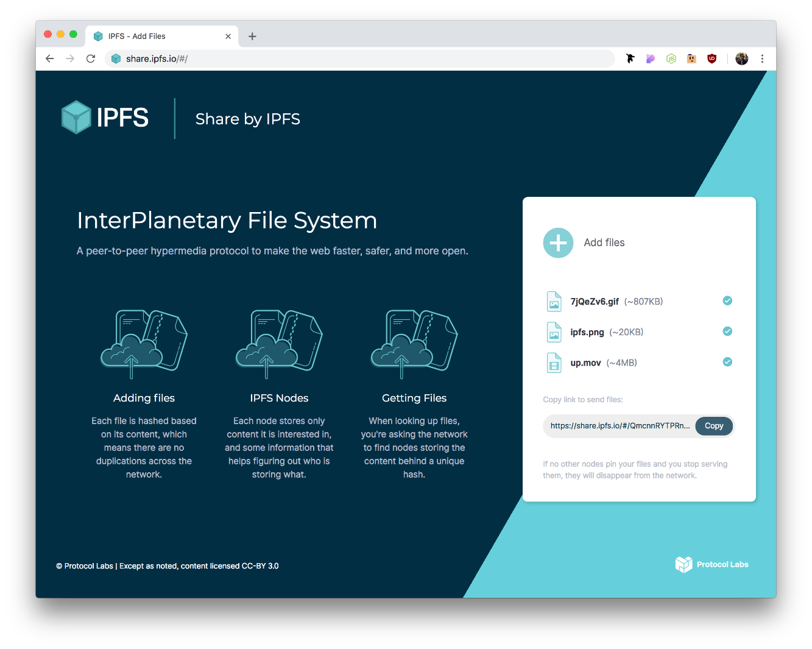
Task: Click the site favicon in address bar
Action: point(116,59)
